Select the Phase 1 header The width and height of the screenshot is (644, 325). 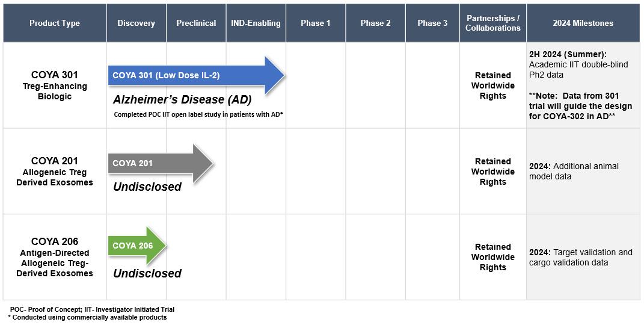[x=316, y=23]
